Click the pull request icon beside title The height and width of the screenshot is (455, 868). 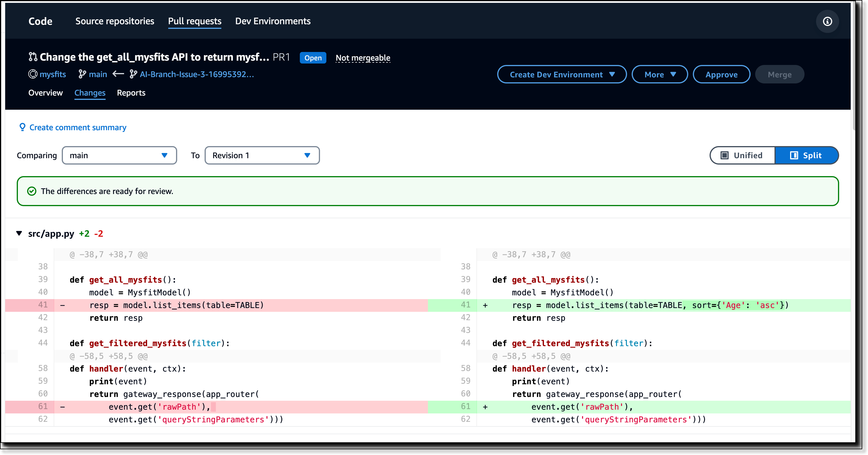[32, 57]
